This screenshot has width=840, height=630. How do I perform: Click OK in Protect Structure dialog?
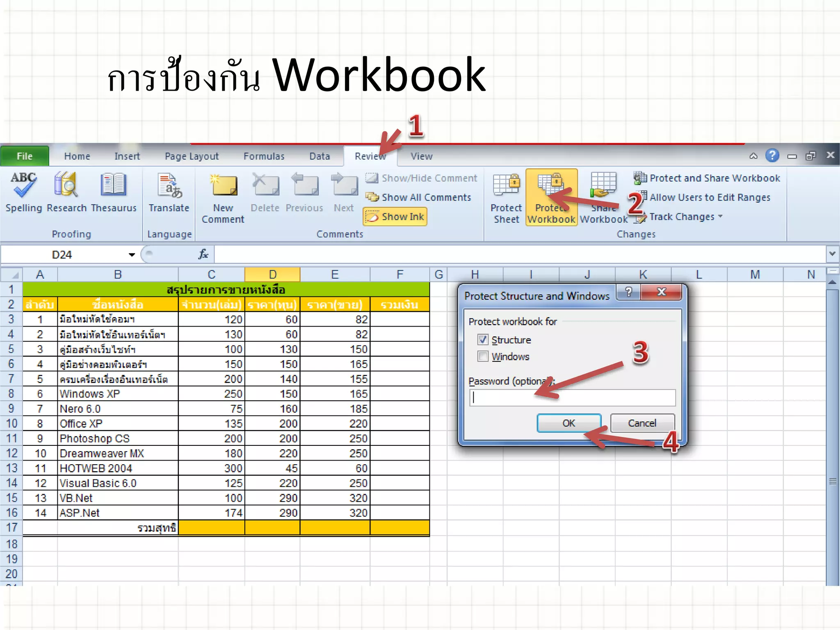569,423
